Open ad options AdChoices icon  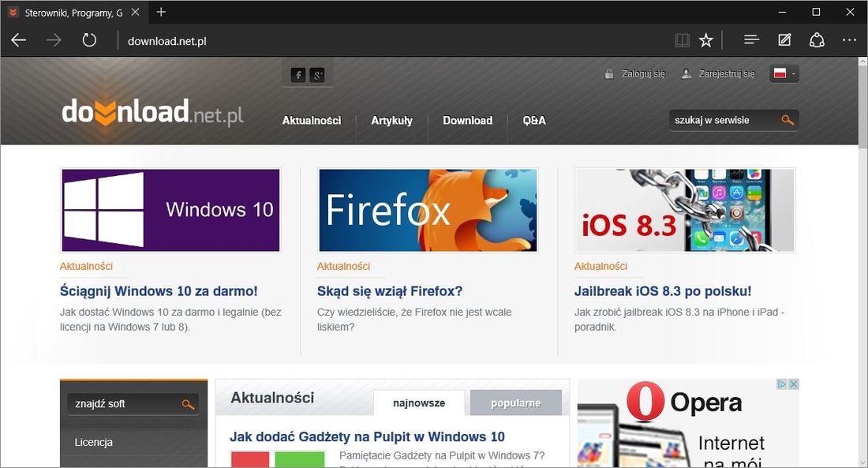pyautogui.click(x=782, y=384)
